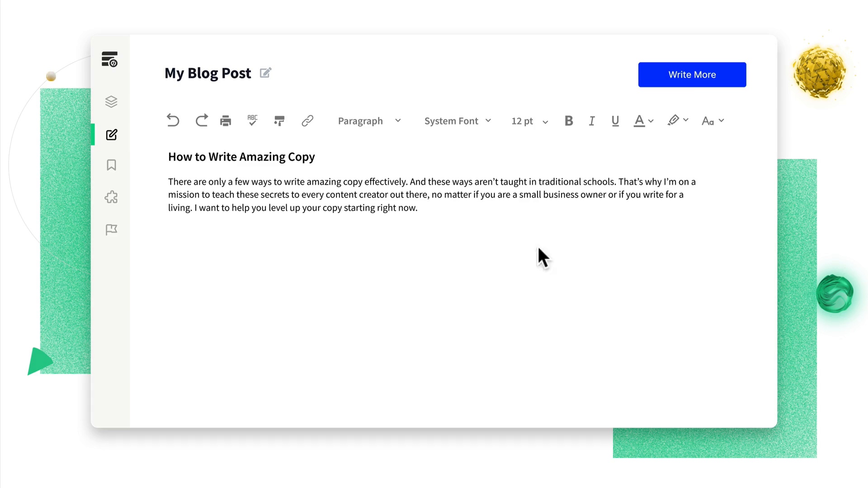Click the app logo icon in sidebar
The width and height of the screenshot is (868, 488).
[x=110, y=59]
